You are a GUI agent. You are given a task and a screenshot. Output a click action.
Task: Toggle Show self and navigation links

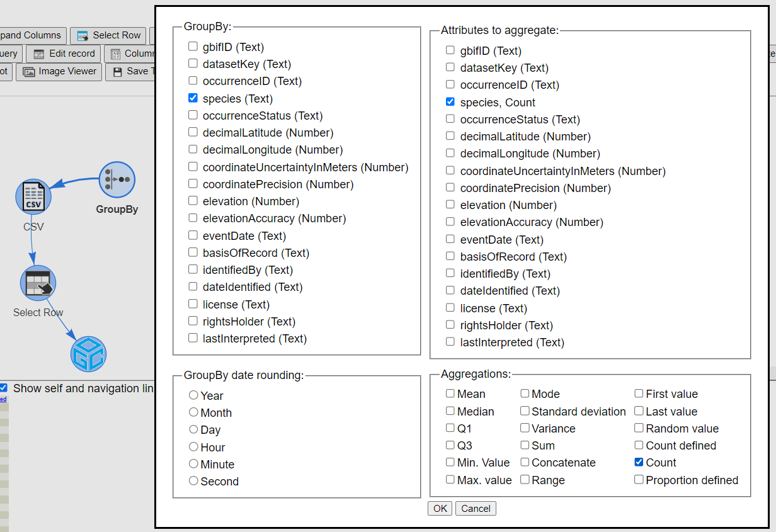click(4, 388)
